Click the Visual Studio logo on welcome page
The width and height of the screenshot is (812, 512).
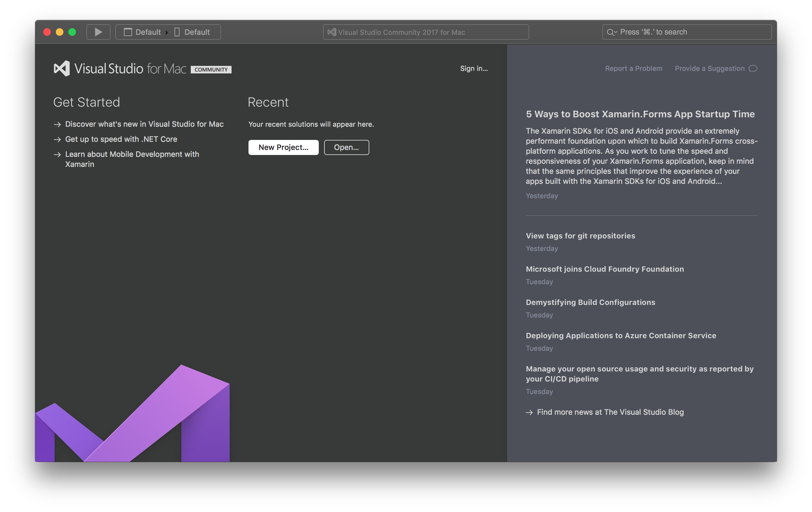pyautogui.click(x=62, y=68)
